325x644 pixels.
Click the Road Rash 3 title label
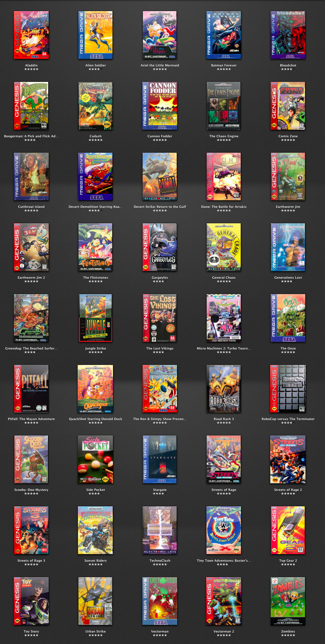coord(224,419)
